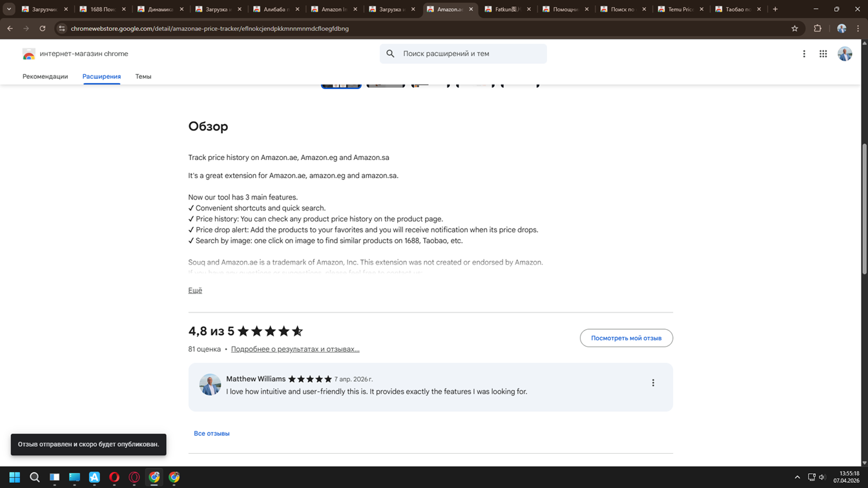Viewport: 868px width, 488px height.
Task: Open the Все отзывы link
Action: point(212,434)
